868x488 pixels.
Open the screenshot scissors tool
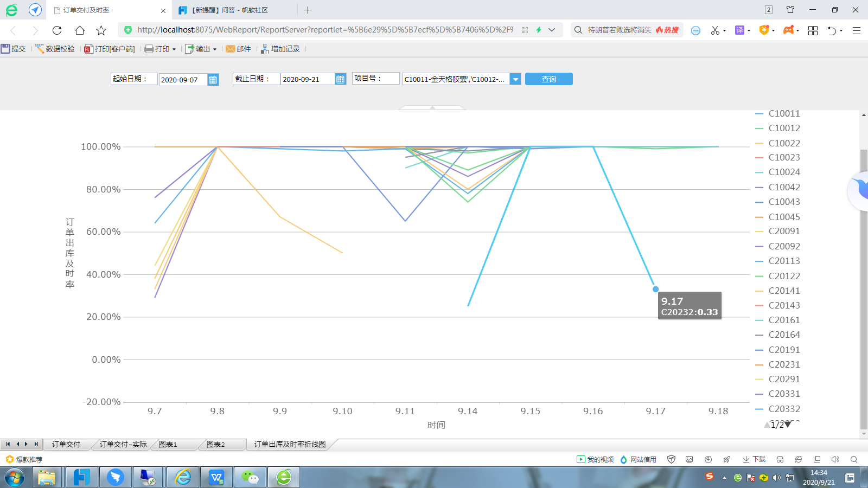(715, 30)
